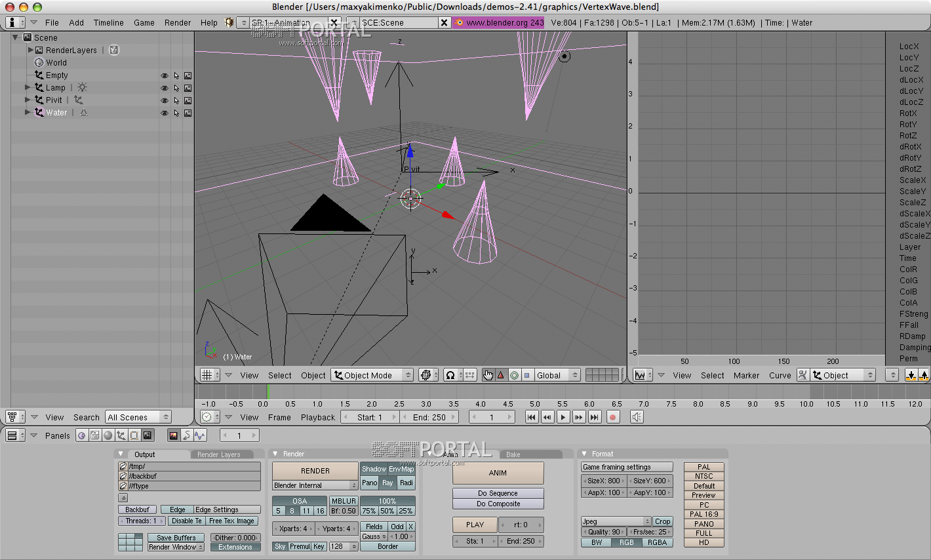Click the Timeline window type clock icon
The height and width of the screenshot is (560, 931).
click(210, 417)
